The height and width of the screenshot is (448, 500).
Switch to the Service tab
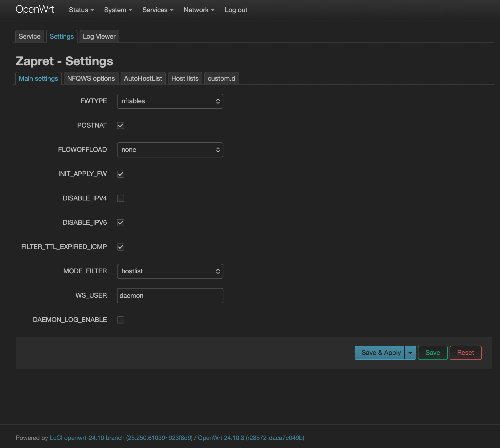30,36
